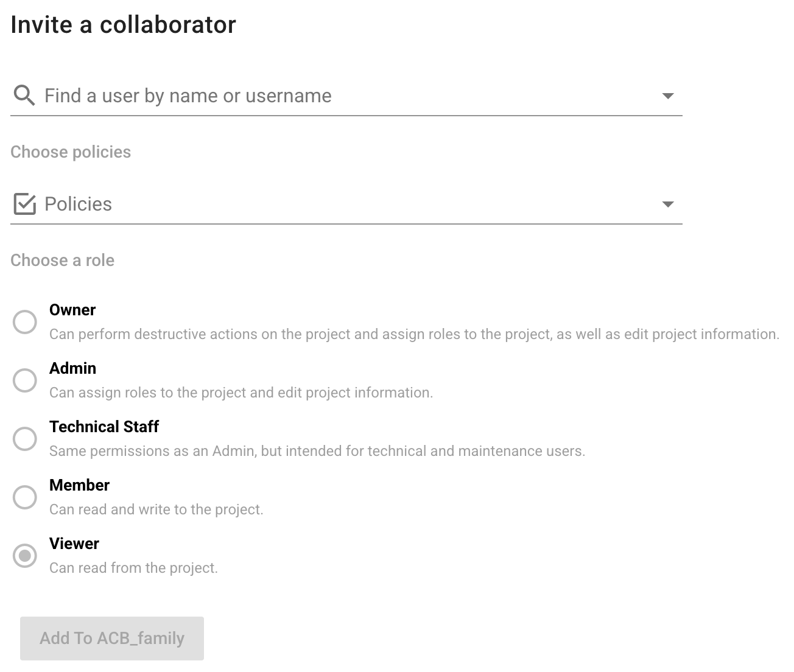This screenshot has width=794, height=672.
Task: Click 'Can read and write to the project.' description
Action: click(x=156, y=509)
